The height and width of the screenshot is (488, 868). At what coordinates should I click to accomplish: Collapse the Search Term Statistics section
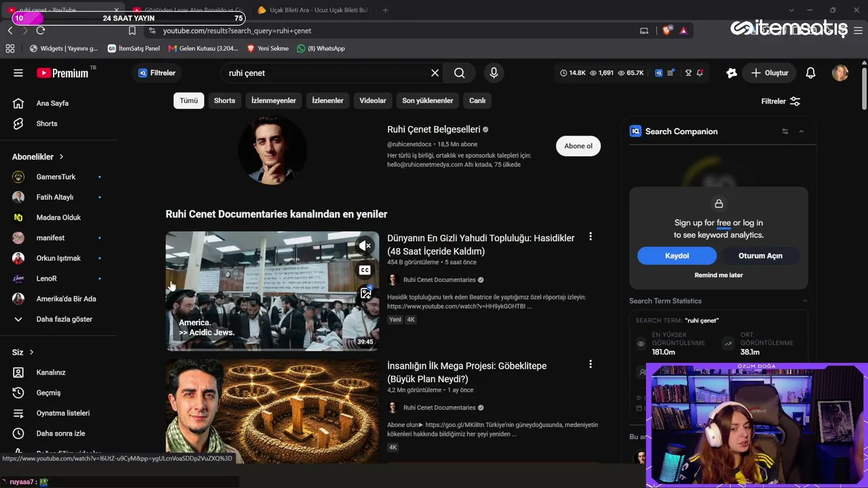805,301
